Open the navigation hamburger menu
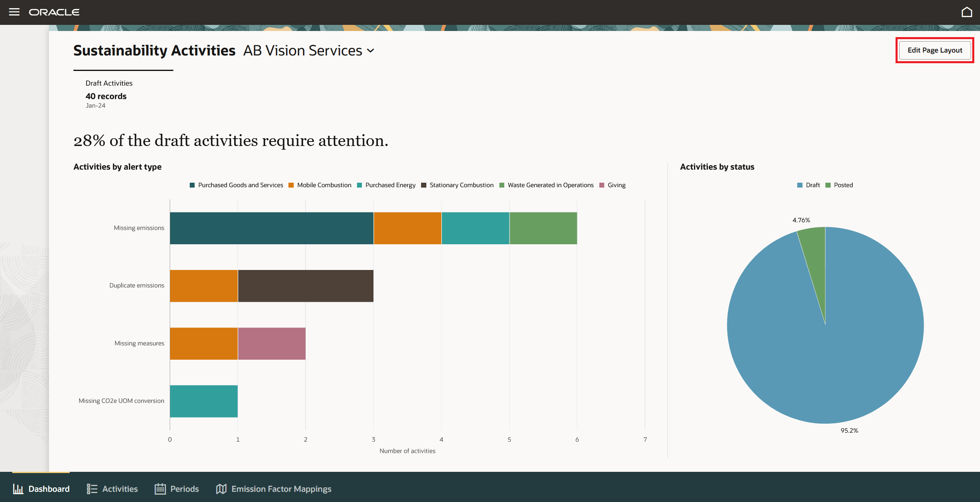Screen dimensions: 980x502 click(14, 12)
